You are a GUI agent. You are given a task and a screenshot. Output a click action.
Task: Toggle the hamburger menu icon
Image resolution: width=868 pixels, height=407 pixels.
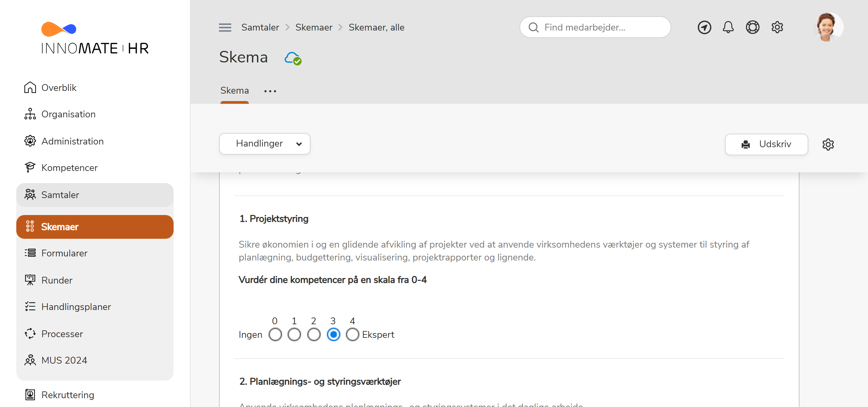[225, 27]
